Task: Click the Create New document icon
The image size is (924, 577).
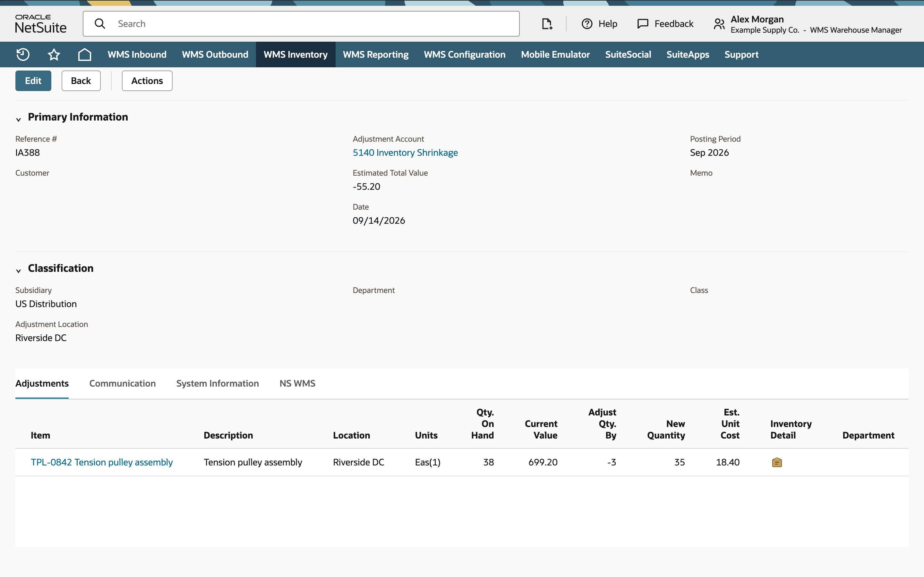Action: click(547, 24)
